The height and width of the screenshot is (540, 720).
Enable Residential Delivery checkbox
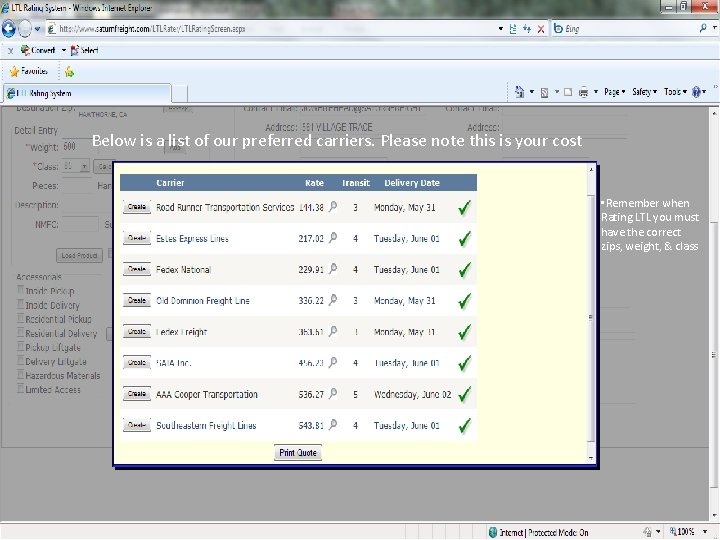coord(20,332)
